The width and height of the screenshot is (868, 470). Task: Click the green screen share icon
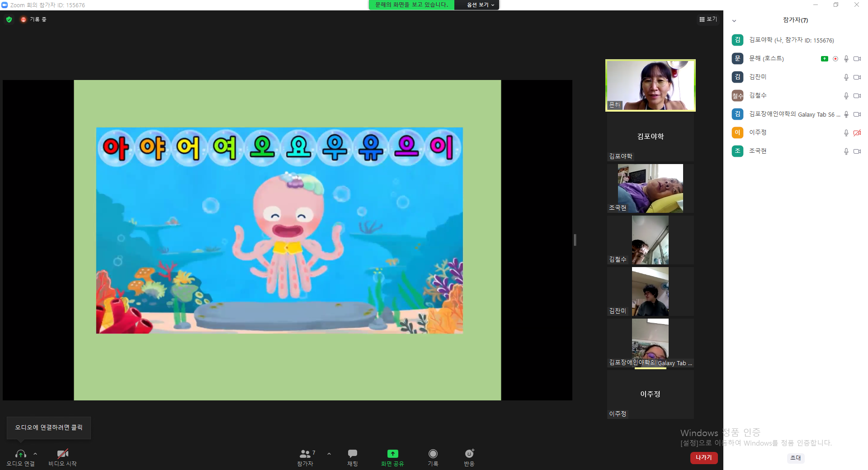tap(392, 453)
